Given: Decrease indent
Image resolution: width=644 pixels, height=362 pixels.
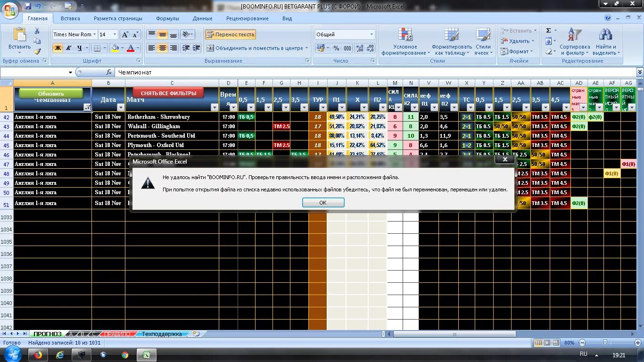Looking at the screenshot, I should click(x=186, y=48).
